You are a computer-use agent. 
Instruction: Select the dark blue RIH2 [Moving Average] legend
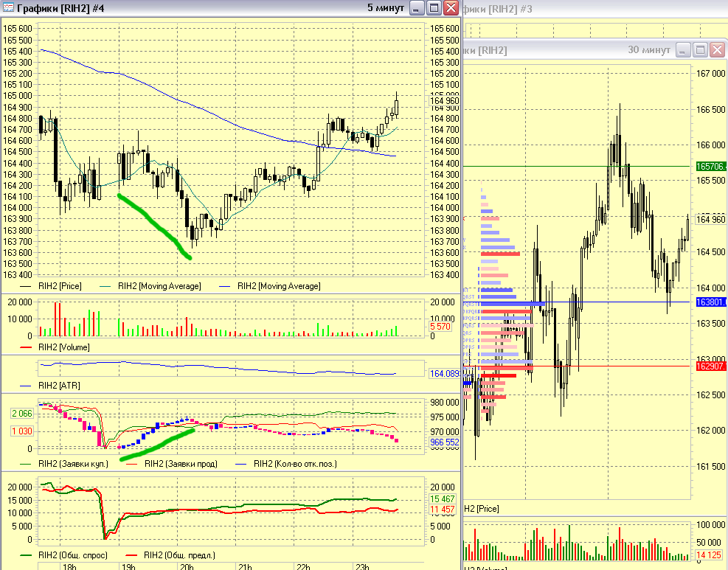[278, 285]
